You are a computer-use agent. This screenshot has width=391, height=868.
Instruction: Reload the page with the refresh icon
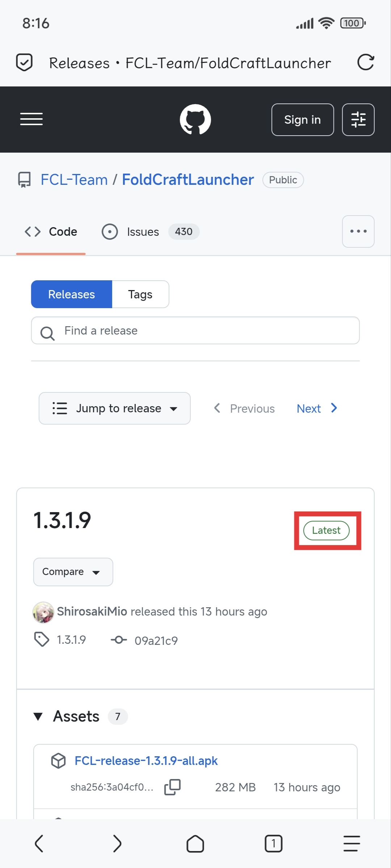coord(365,62)
